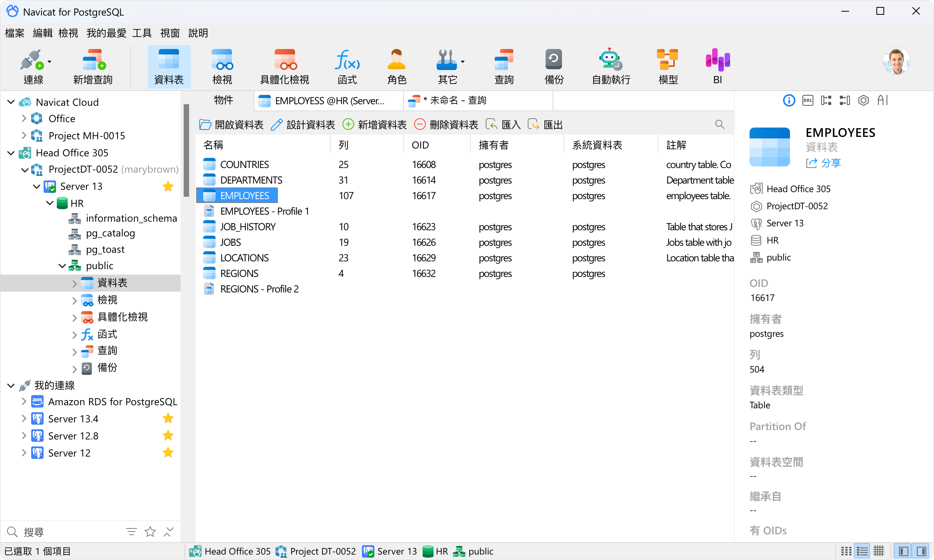The height and width of the screenshot is (560, 934).
Task: Switch to detail grid view mode
Action: pyautogui.click(x=879, y=551)
